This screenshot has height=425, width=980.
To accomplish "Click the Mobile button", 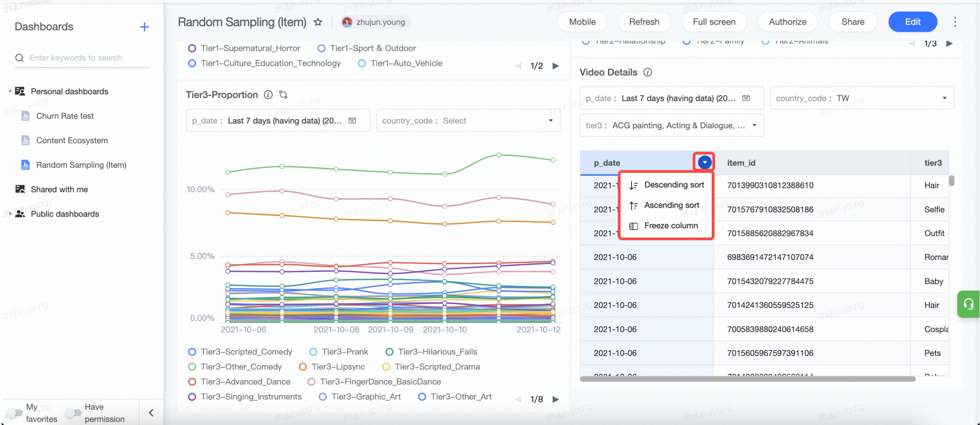I will pyautogui.click(x=582, y=22).
